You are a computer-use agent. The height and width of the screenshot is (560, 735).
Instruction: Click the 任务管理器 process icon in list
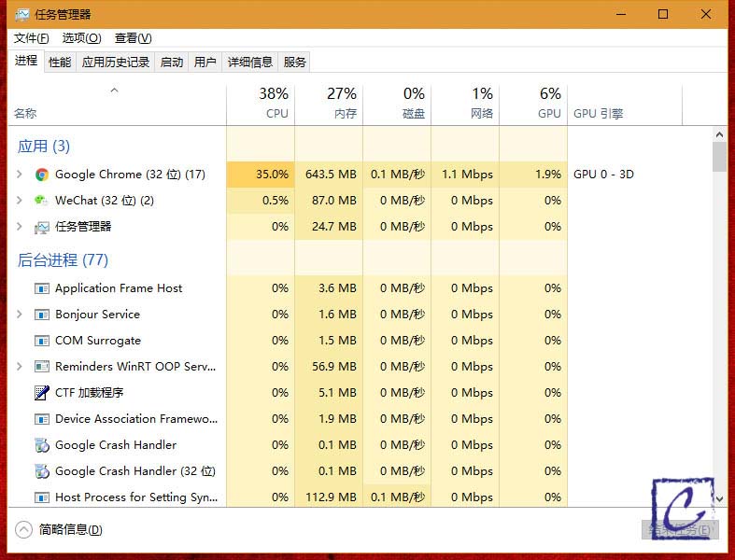42,227
